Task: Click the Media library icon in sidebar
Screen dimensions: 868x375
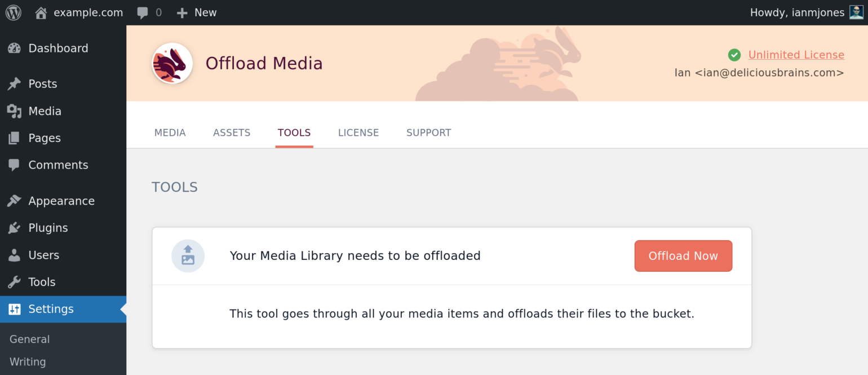Action: [x=14, y=111]
